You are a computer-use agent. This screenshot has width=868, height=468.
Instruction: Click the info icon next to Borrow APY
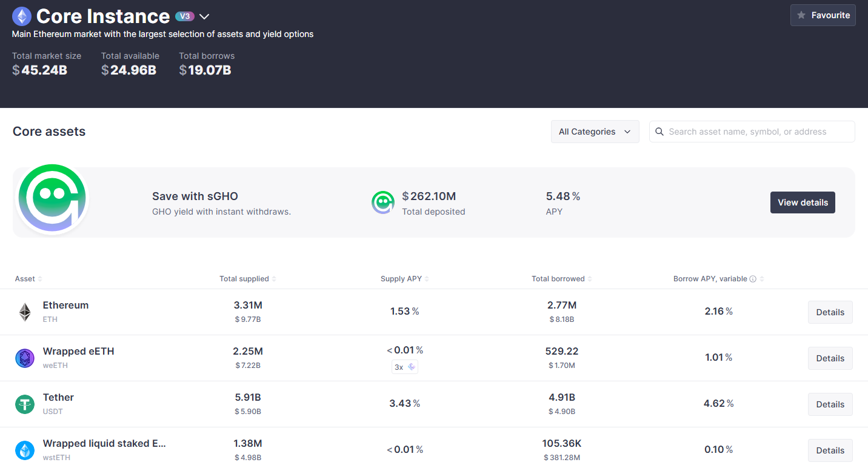(753, 279)
